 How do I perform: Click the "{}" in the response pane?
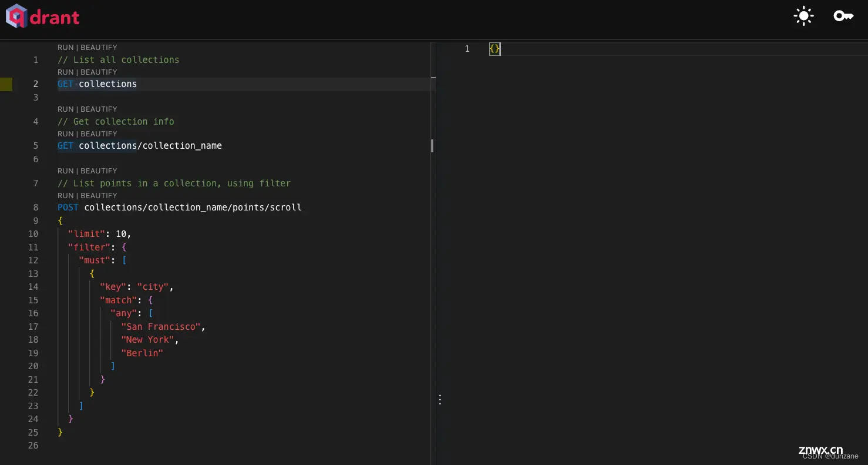(x=494, y=49)
